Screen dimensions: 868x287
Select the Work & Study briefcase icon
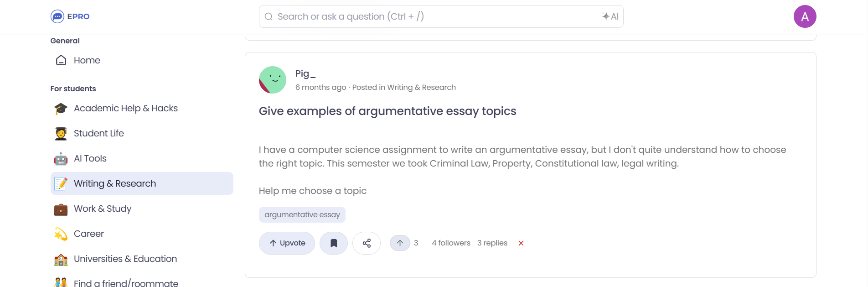(61, 209)
